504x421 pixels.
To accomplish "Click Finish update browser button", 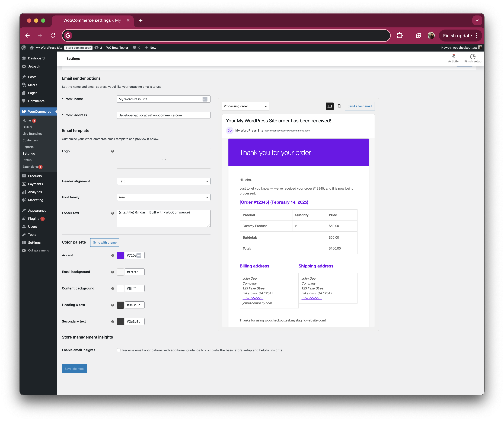I will point(457,36).
